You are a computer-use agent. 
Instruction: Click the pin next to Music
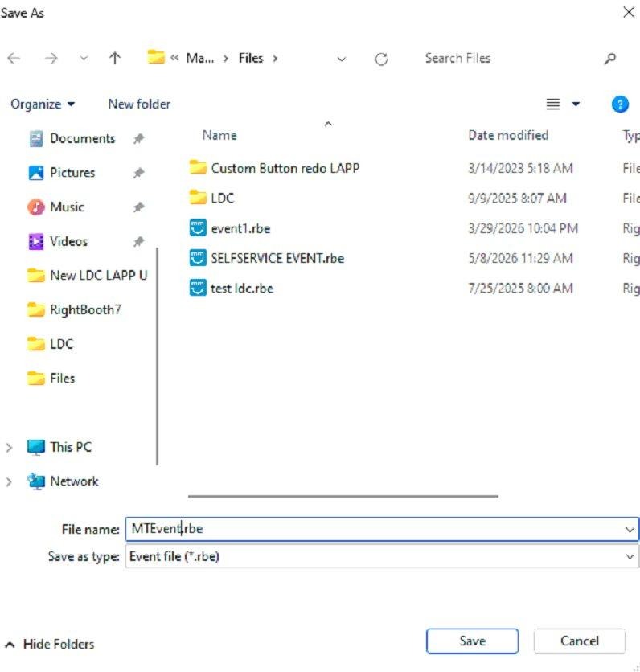[138, 207]
